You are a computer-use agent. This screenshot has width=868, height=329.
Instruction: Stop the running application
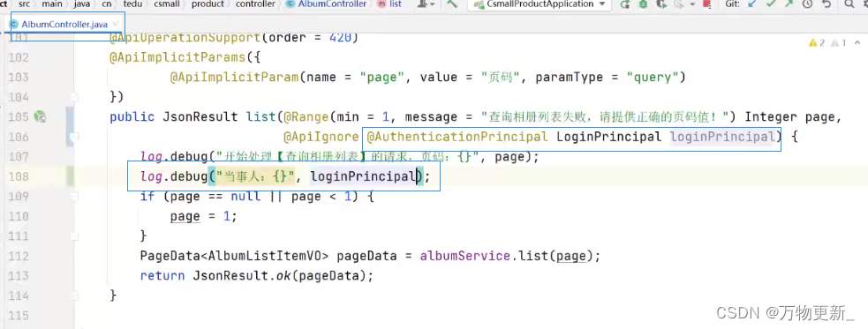[x=707, y=4]
